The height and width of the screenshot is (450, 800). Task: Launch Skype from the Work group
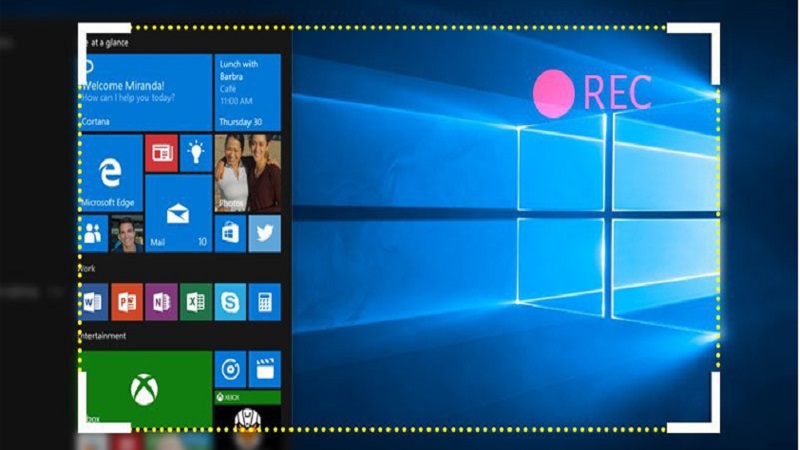pos(231,302)
